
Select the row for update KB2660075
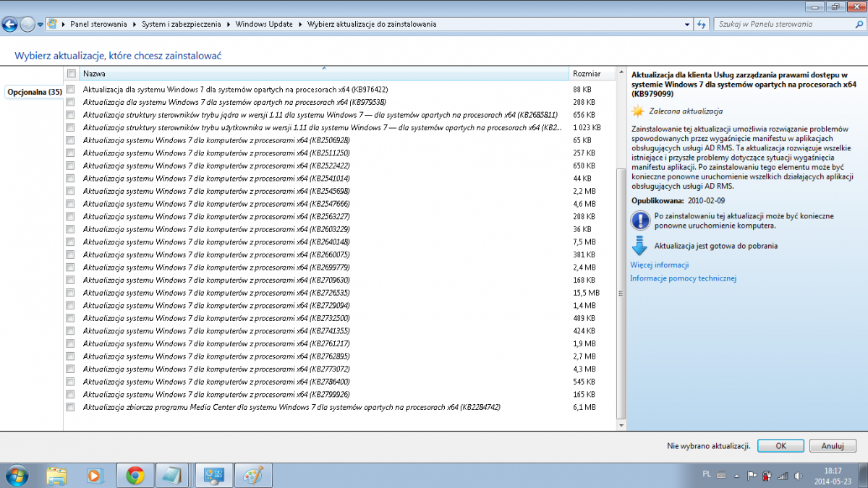pyautogui.click(x=340, y=254)
